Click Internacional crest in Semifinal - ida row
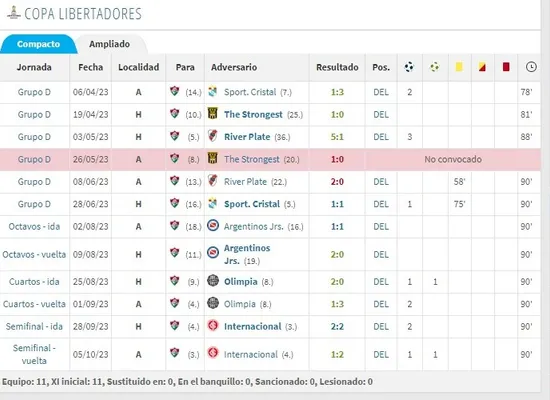 point(213,326)
